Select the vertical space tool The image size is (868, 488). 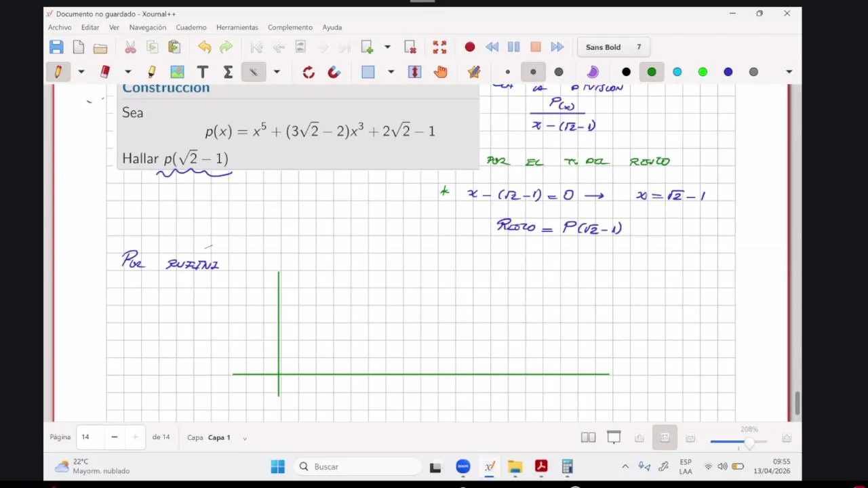415,72
